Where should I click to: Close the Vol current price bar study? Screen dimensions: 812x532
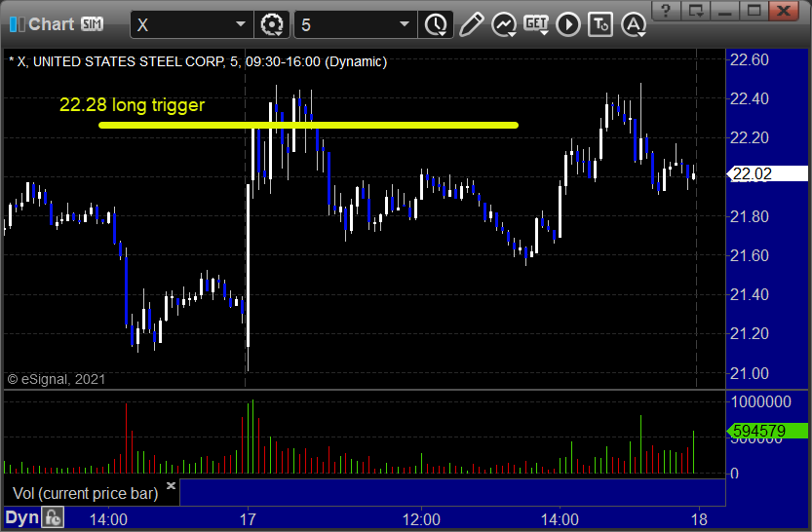171,485
